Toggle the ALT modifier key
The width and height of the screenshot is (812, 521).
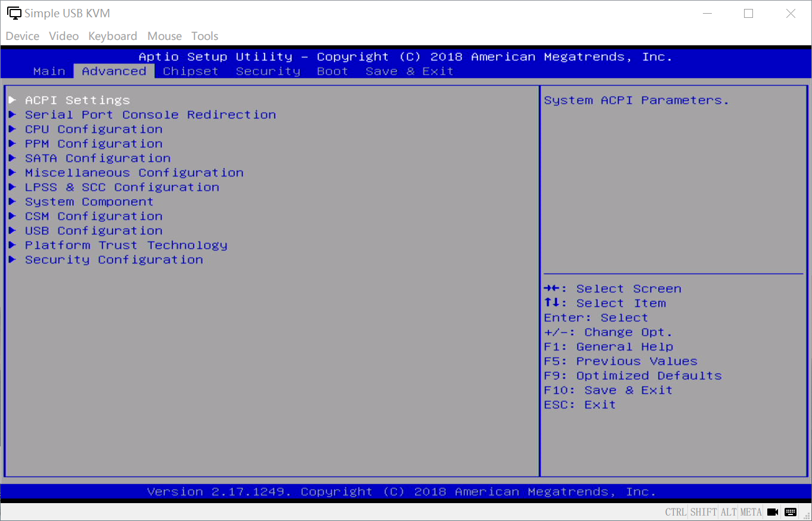(x=729, y=512)
